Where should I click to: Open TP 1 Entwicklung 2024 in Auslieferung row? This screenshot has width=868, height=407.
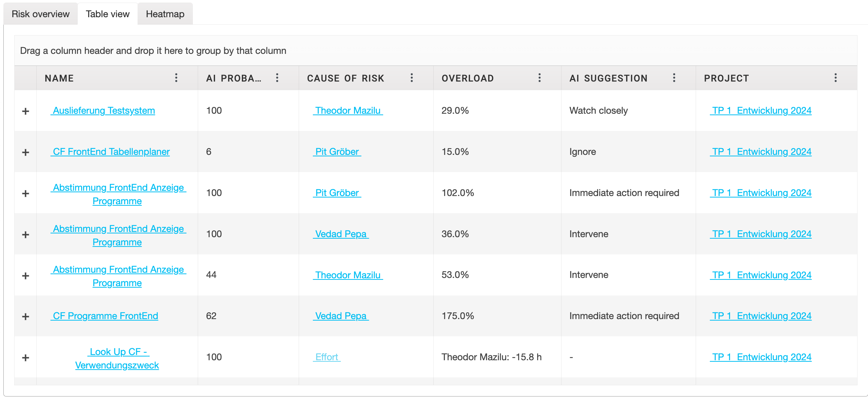pyautogui.click(x=761, y=111)
